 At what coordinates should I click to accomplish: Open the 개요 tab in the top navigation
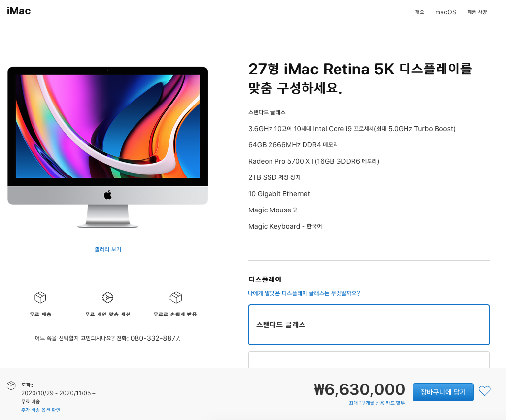click(419, 12)
